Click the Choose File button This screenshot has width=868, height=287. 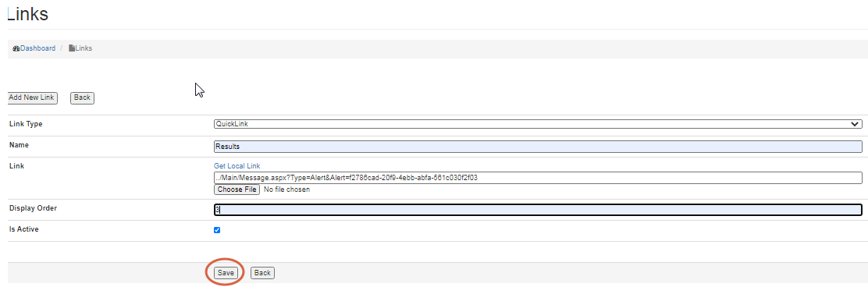tap(237, 190)
